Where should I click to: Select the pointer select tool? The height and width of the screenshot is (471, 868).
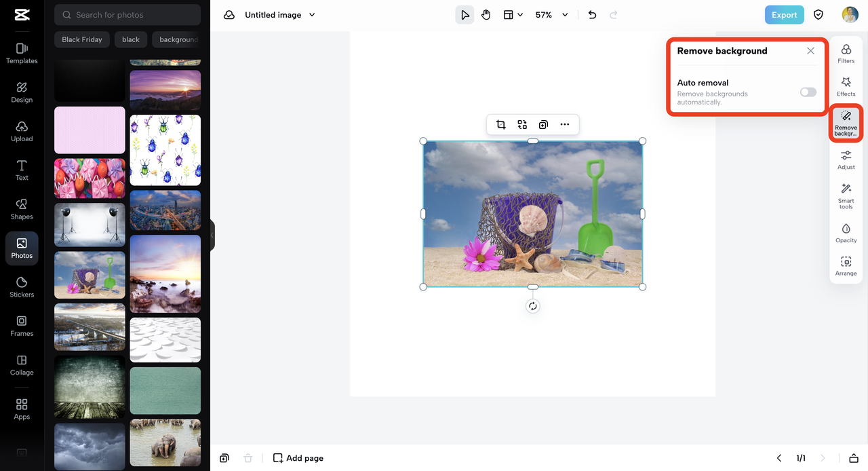465,15
